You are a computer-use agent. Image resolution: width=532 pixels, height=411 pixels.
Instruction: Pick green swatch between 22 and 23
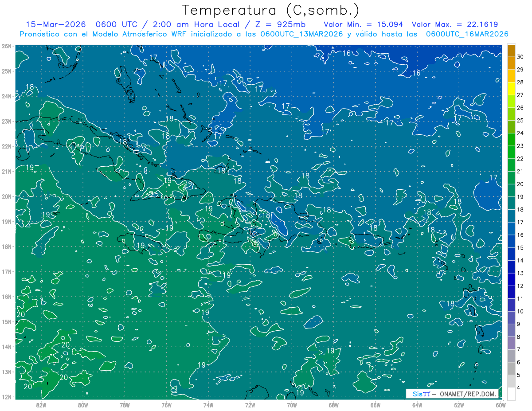511,152
